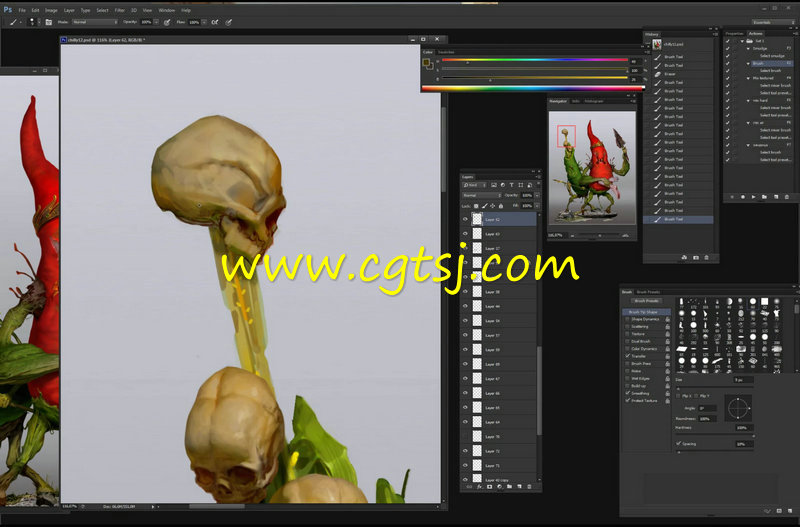Click the brush Angle input field
Screen dimensions: 800x527
click(x=708, y=408)
